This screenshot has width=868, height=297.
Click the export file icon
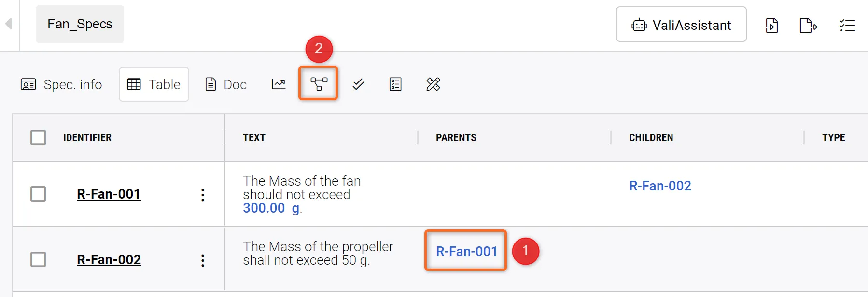point(808,25)
